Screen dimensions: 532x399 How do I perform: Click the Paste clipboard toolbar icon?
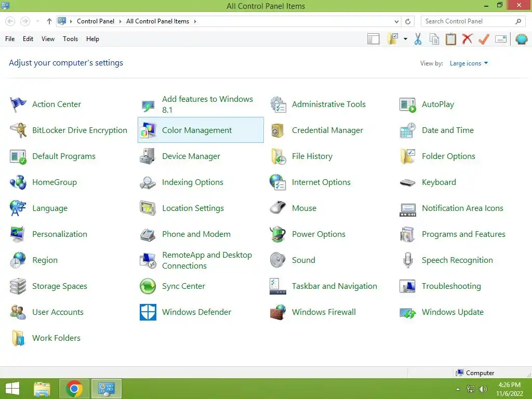pyautogui.click(x=450, y=39)
